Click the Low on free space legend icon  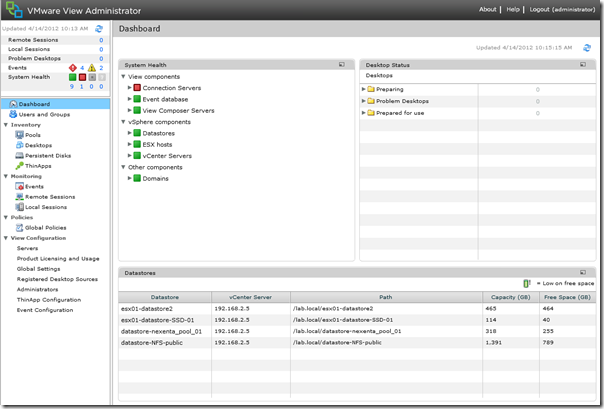527,283
